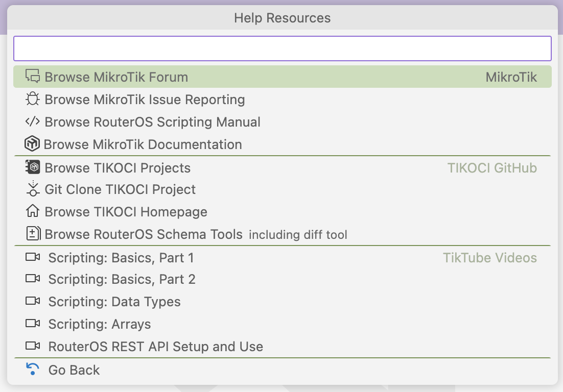Click the MikroTik group label
The width and height of the screenshot is (563, 392).
[x=511, y=77]
